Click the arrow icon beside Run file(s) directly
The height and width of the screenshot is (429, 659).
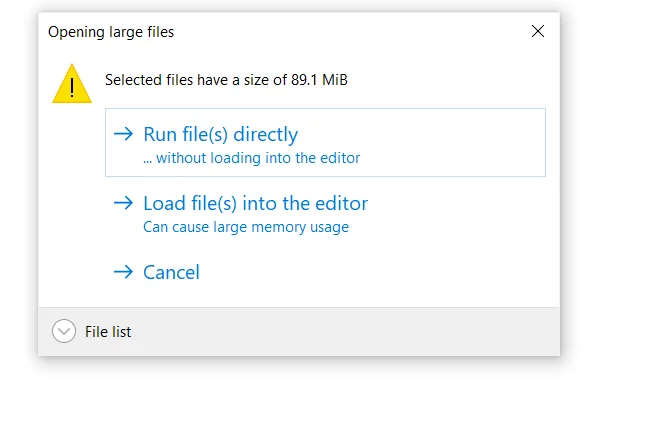coord(123,134)
